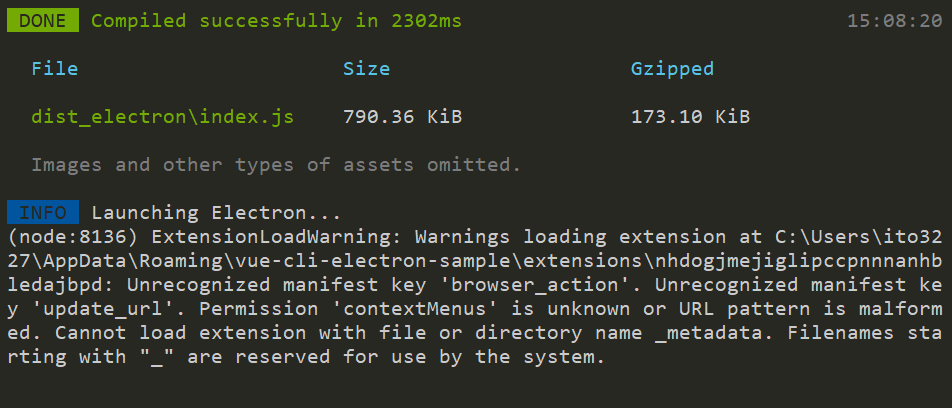Click the 173.10 KiB gzipped value
The width and height of the screenshot is (952, 408).
point(690,117)
